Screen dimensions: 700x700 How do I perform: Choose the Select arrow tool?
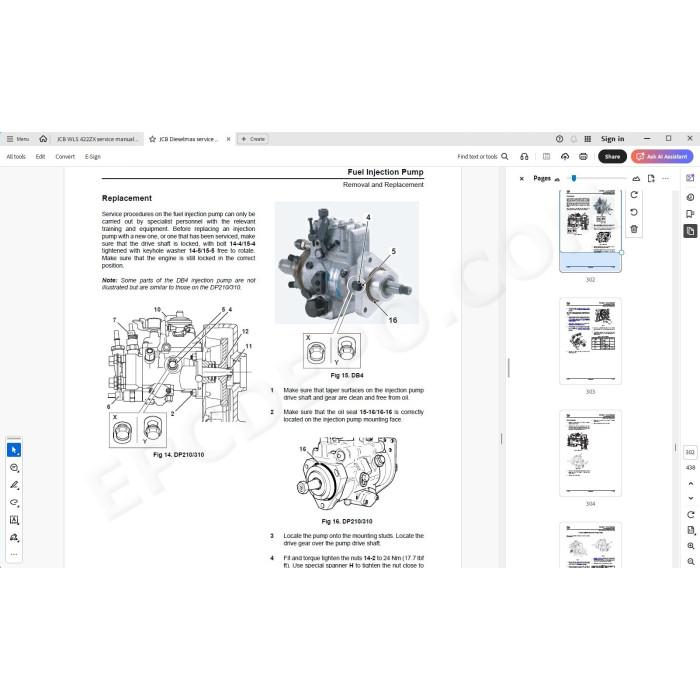pyautogui.click(x=14, y=450)
